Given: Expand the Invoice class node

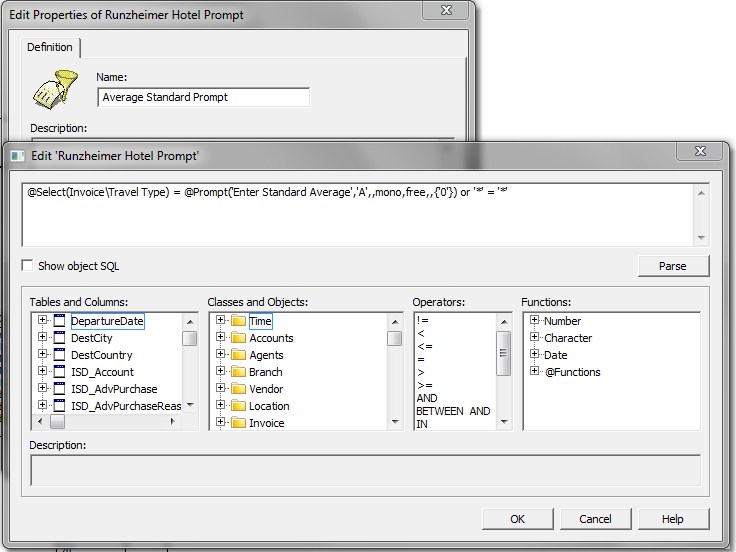Looking at the screenshot, I should 220,422.
